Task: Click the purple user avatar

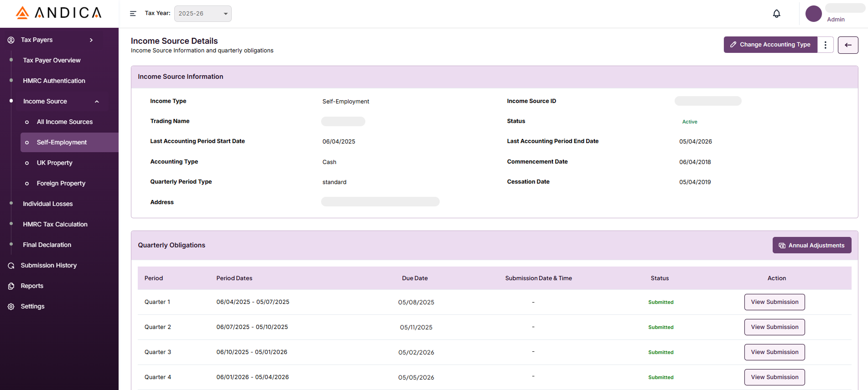Action: click(x=813, y=14)
